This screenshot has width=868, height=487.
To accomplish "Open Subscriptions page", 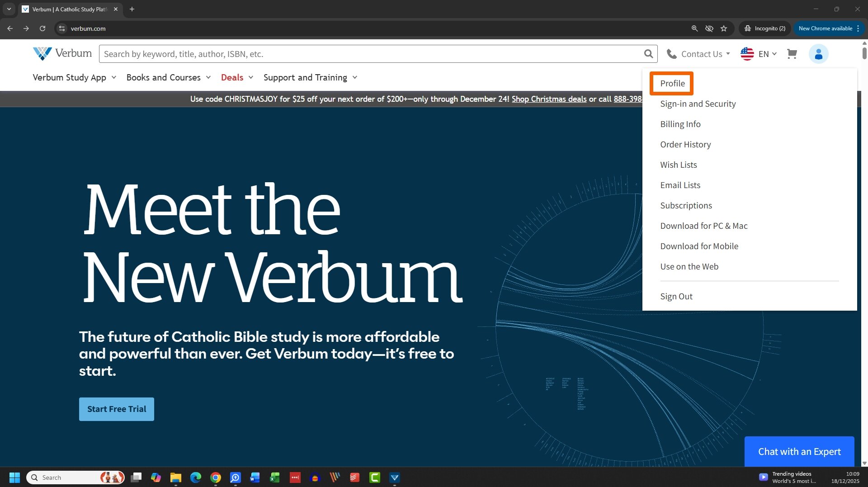I will pyautogui.click(x=686, y=205).
